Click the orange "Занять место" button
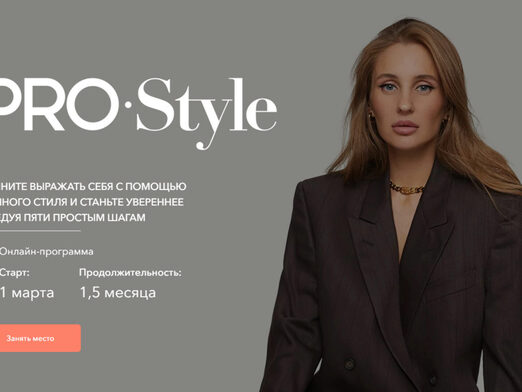 coord(40,338)
